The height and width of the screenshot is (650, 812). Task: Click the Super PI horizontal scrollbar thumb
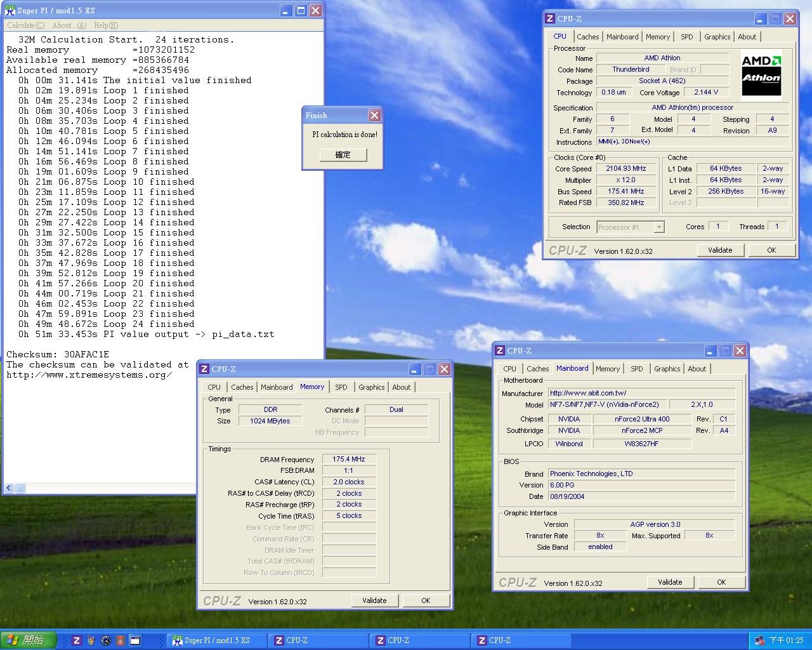[20, 488]
